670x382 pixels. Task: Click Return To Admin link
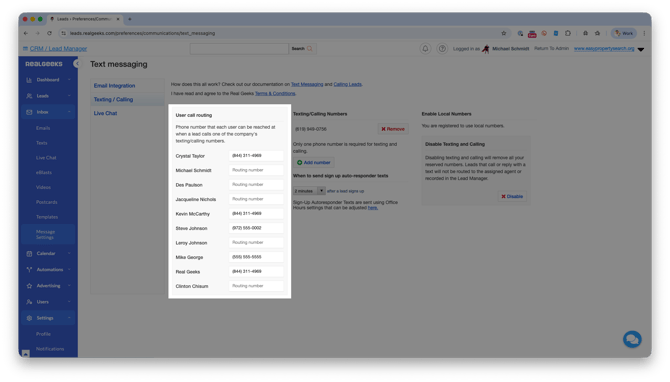551,49
